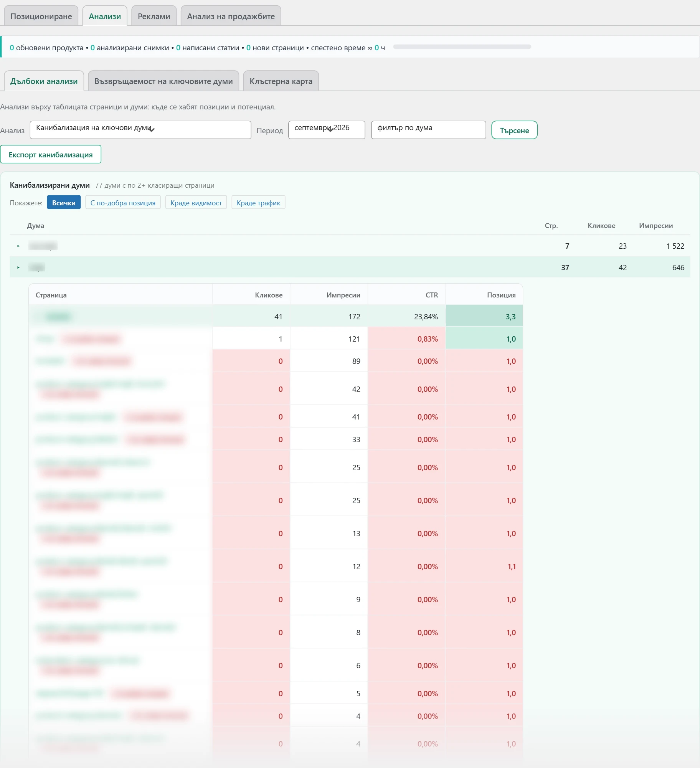Click the Дума column header

tap(36, 226)
